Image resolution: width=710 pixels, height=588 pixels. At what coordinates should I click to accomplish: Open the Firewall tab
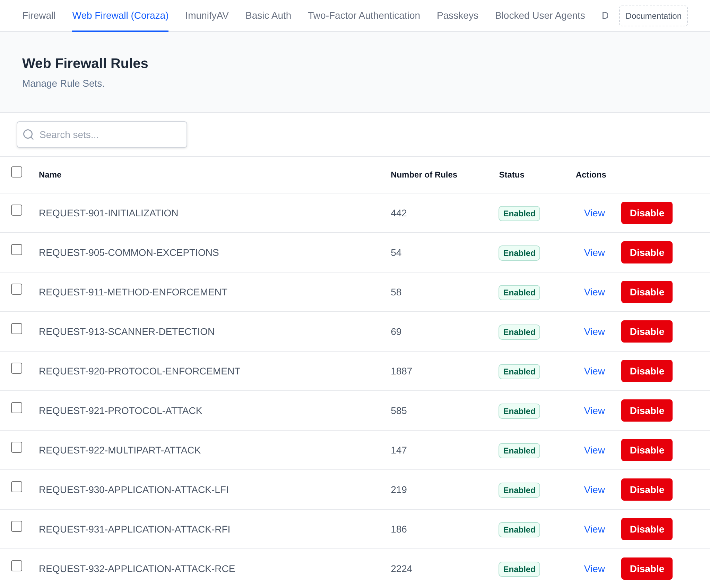point(39,16)
